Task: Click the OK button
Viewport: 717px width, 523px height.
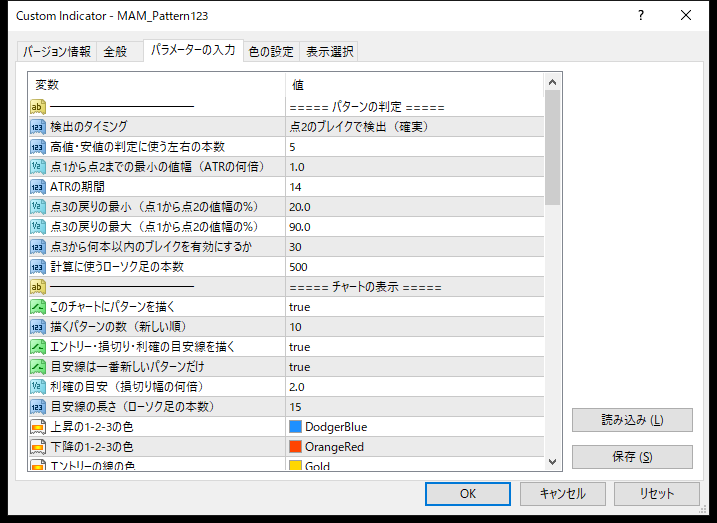Action: (x=468, y=494)
